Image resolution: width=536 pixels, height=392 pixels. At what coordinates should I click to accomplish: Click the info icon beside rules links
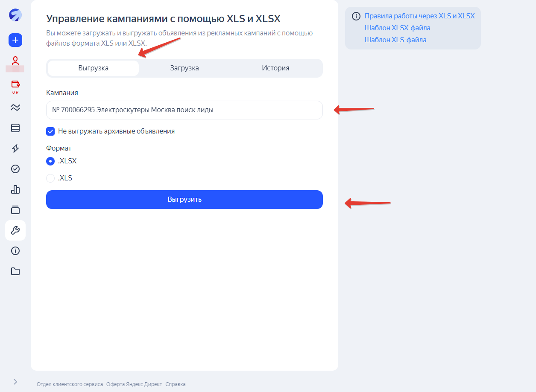click(x=356, y=16)
